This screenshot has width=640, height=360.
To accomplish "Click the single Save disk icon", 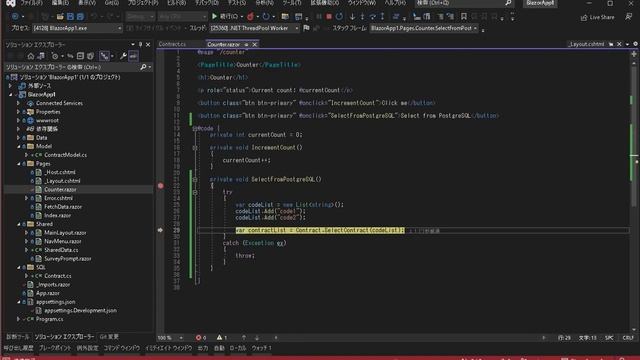I will tap(70, 16).
